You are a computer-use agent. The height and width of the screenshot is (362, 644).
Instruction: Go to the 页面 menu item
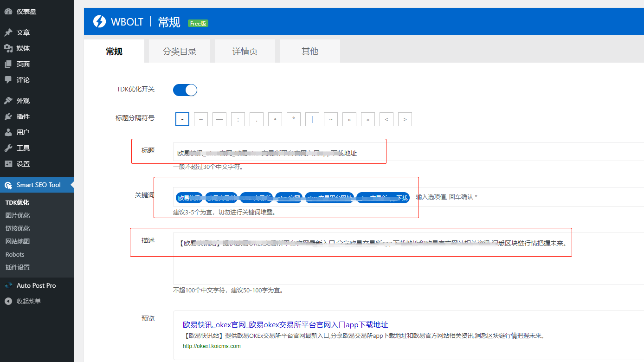37,64
